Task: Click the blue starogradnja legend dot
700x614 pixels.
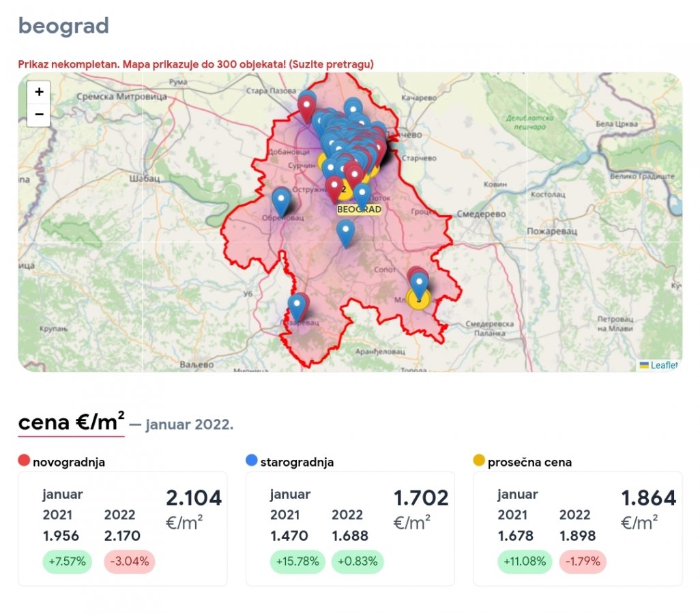Action: tap(252, 462)
